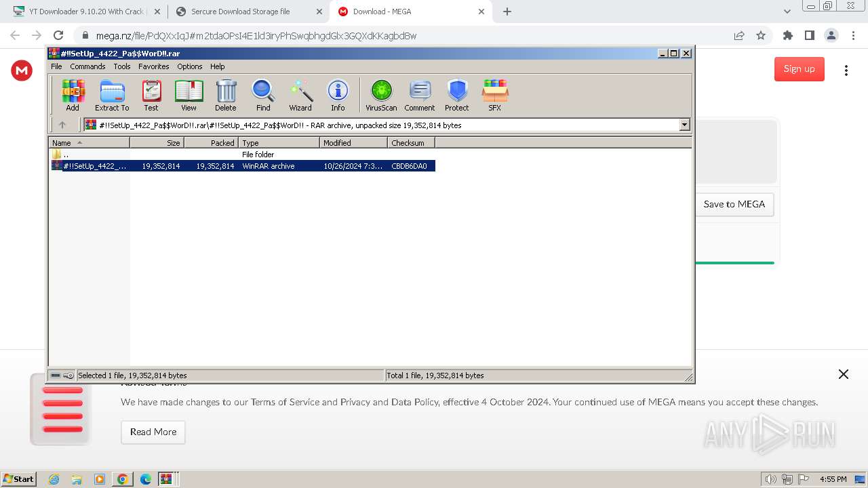Open the Find tool in WinRAR
This screenshot has height=488, width=868.
pyautogui.click(x=263, y=95)
